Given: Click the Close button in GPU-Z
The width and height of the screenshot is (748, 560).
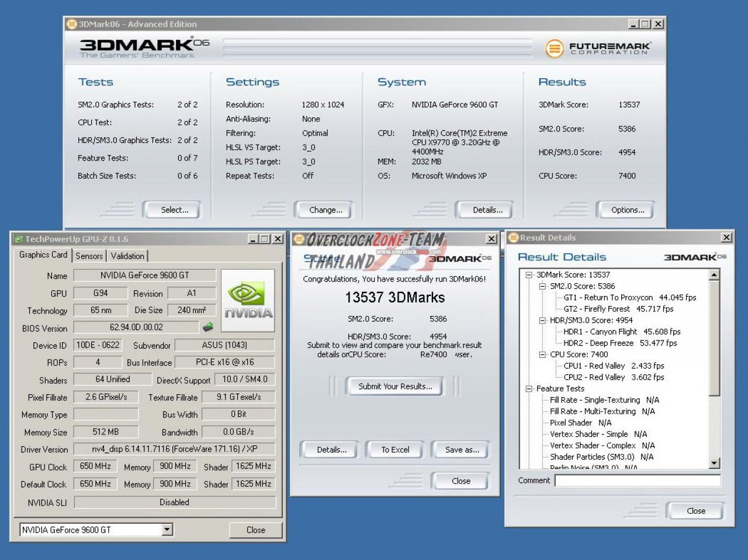Looking at the screenshot, I should (255, 530).
